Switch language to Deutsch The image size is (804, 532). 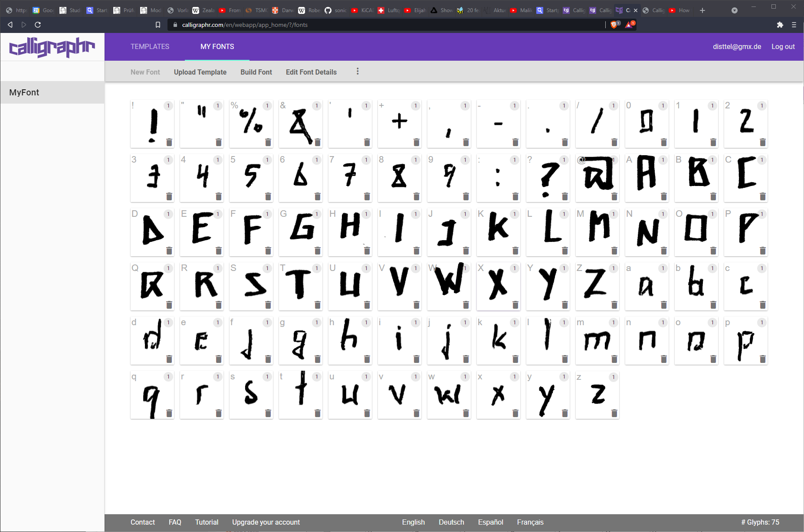point(451,522)
